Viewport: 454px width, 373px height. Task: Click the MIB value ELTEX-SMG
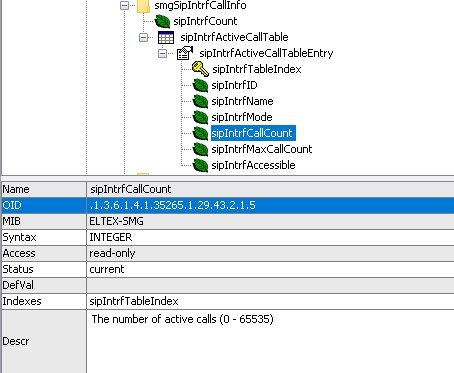tap(116, 221)
